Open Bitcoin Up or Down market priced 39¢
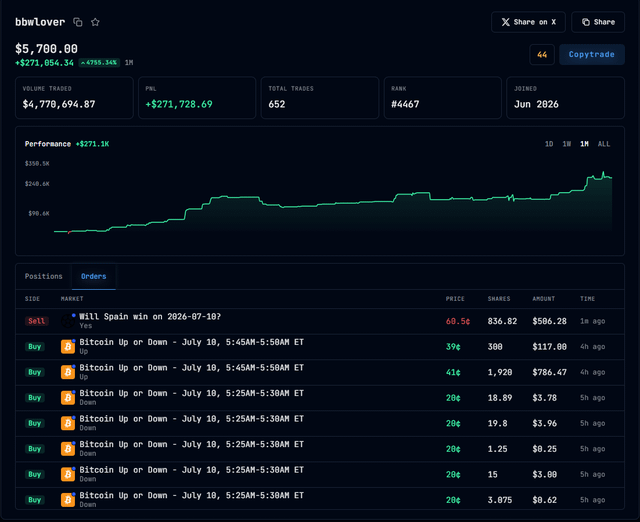 pyautogui.click(x=191, y=342)
